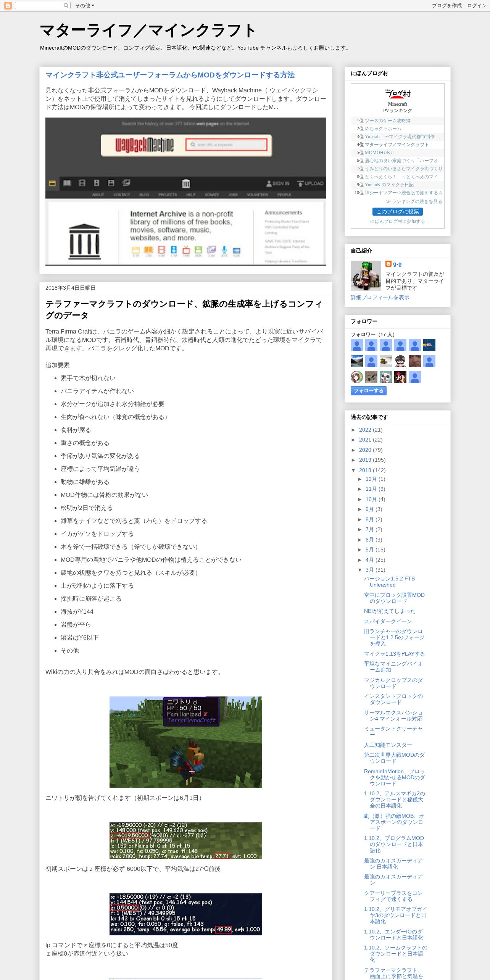Viewport: 490px width, 980px height.
Task: Open ranking entry めちゃクラホーム
Action: tap(383, 129)
